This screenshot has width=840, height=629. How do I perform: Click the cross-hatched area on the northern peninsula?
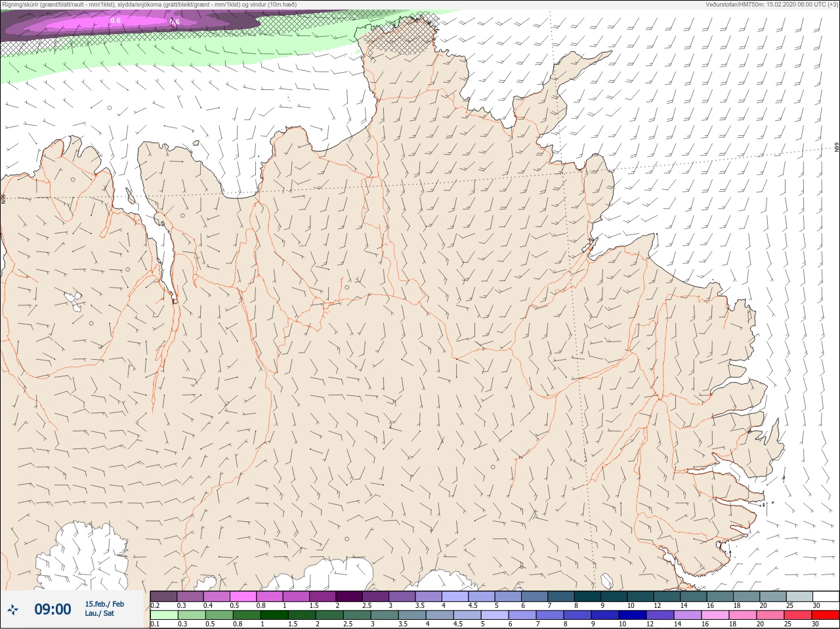[x=402, y=36]
